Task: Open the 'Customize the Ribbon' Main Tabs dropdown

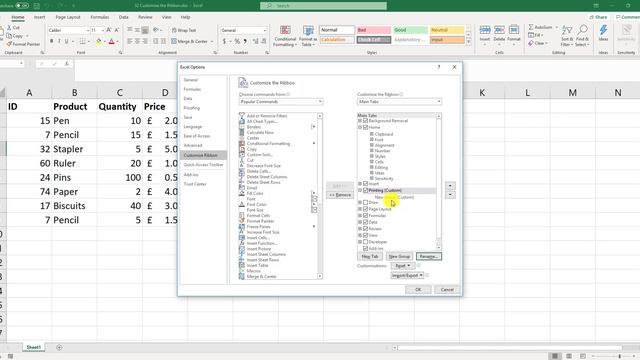Action: point(399,102)
